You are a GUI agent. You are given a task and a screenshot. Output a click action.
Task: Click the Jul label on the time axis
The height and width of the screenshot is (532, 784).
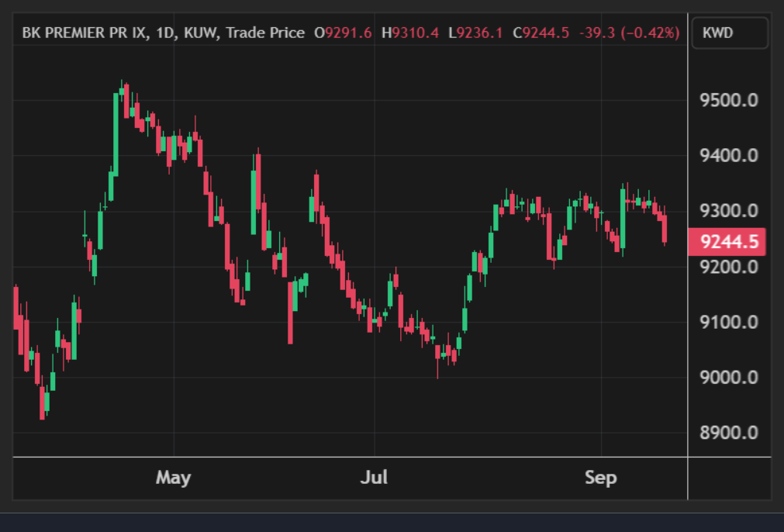[x=374, y=477]
